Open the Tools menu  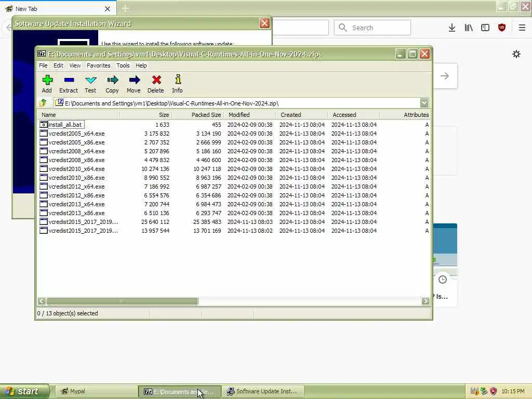[x=123, y=65]
